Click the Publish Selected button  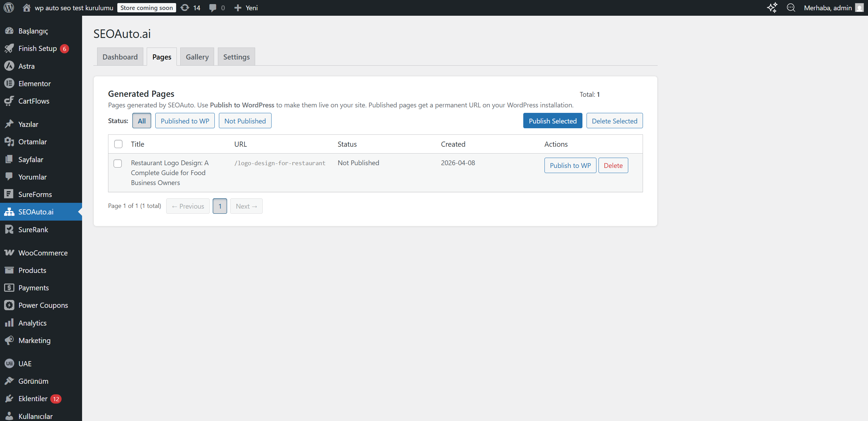tap(552, 121)
